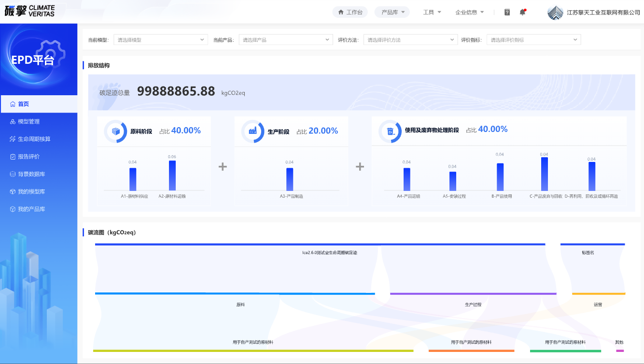Open the notification bell icon
This screenshot has width=644, height=364.
click(x=522, y=12)
